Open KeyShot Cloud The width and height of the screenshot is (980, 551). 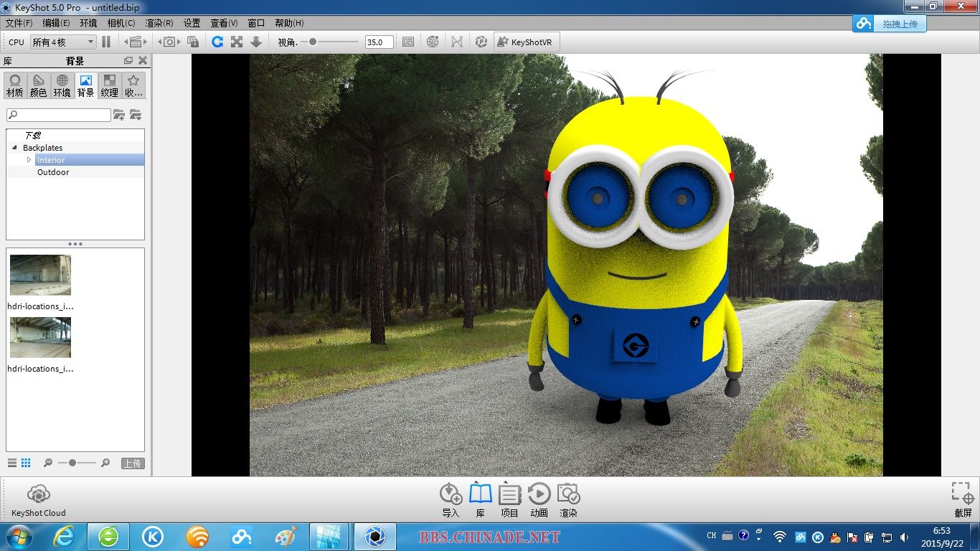(x=38, y=500)
